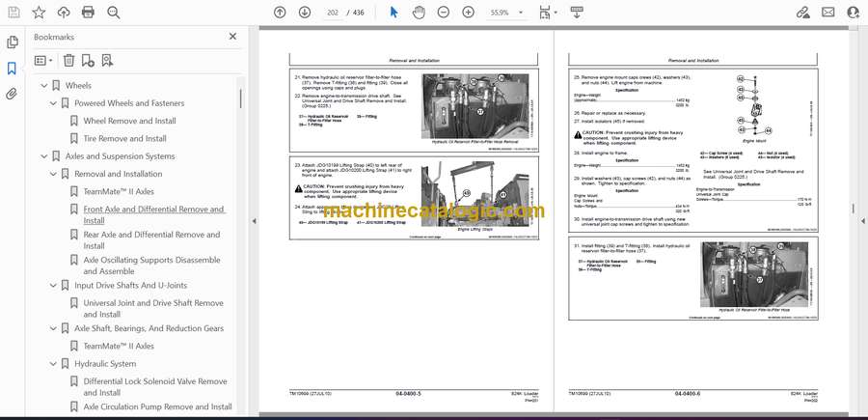Open Front Axle and Differential bookmark
This screenshot has width=868, height=420.
click(x=153, y=214)
